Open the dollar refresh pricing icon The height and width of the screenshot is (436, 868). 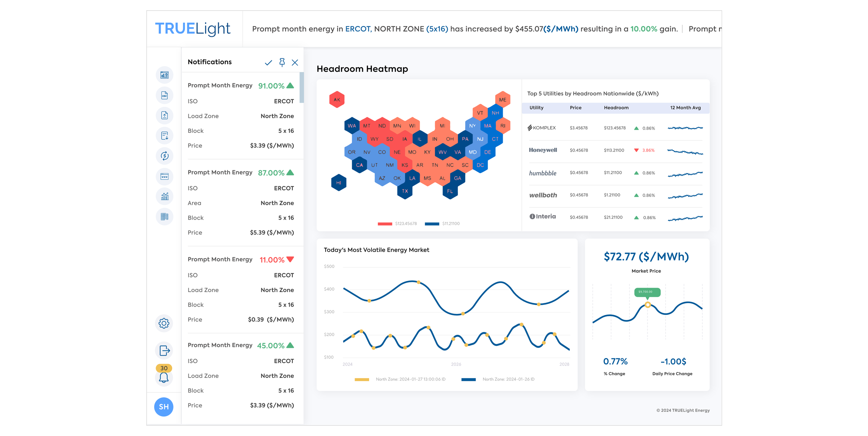point(165,156)
